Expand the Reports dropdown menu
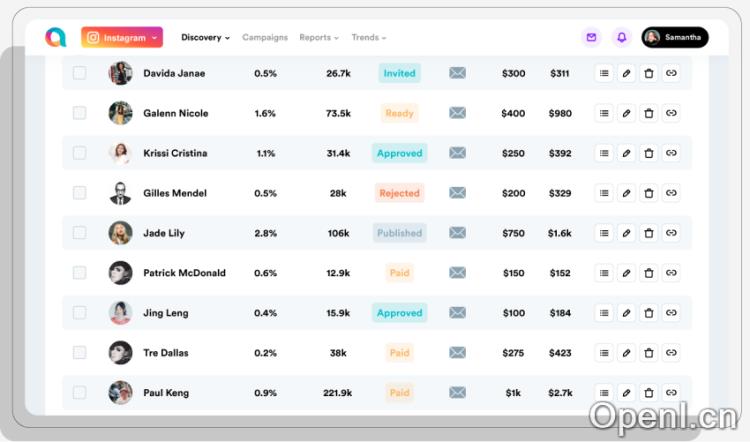The width and height of the screenshot is (750, 442). pos(318,37)
